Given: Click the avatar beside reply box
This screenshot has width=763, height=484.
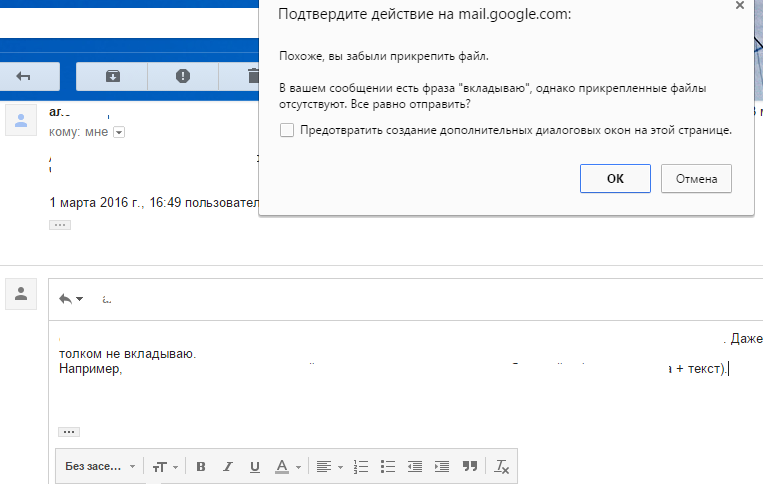Looking at the screenshot, I should tap(21, 294).
